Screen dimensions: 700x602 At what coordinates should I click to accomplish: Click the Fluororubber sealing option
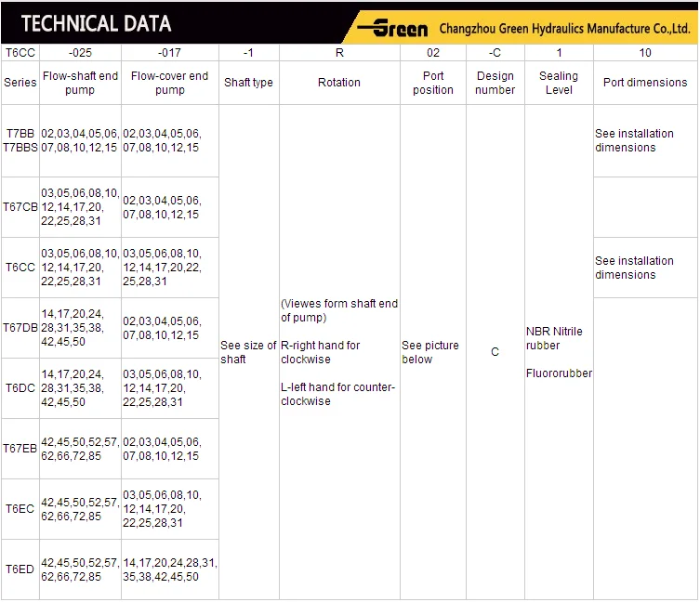[559, 373]
